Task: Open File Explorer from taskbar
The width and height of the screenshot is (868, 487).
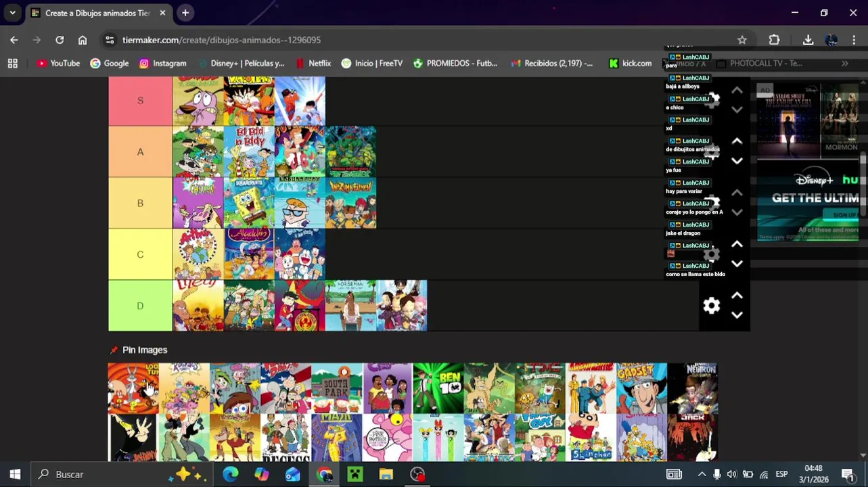Action: click(x=386, y=474)
